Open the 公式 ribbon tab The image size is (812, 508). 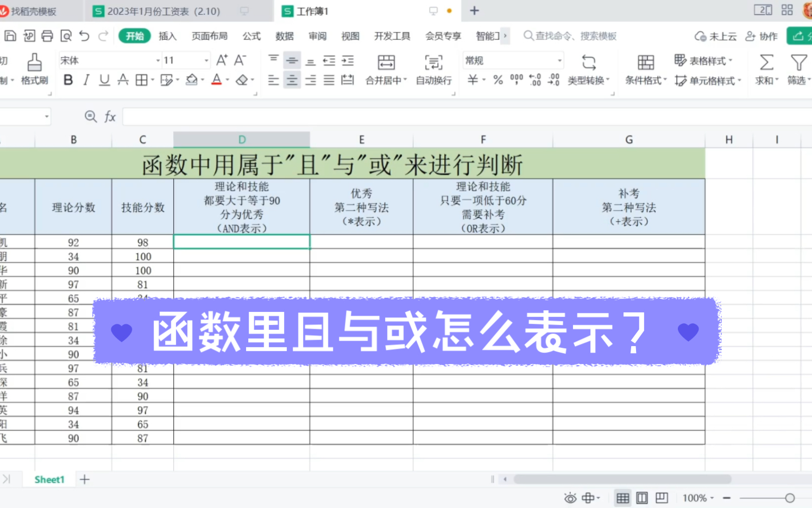click(251, 36)
